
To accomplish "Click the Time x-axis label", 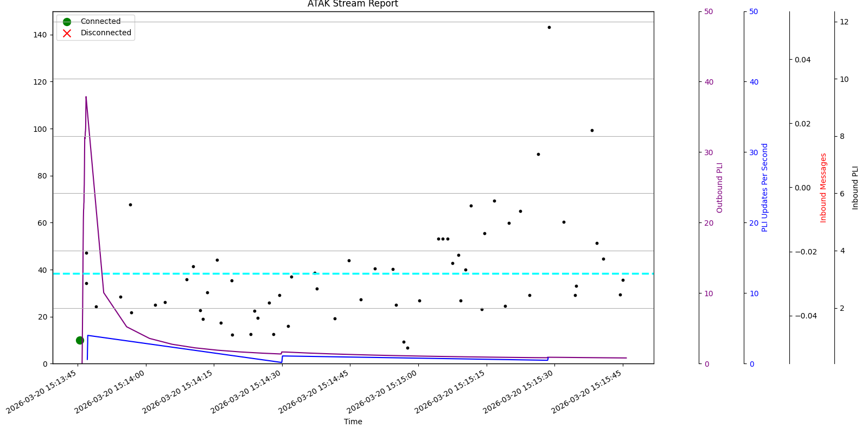I will click(x=353, y=422).
